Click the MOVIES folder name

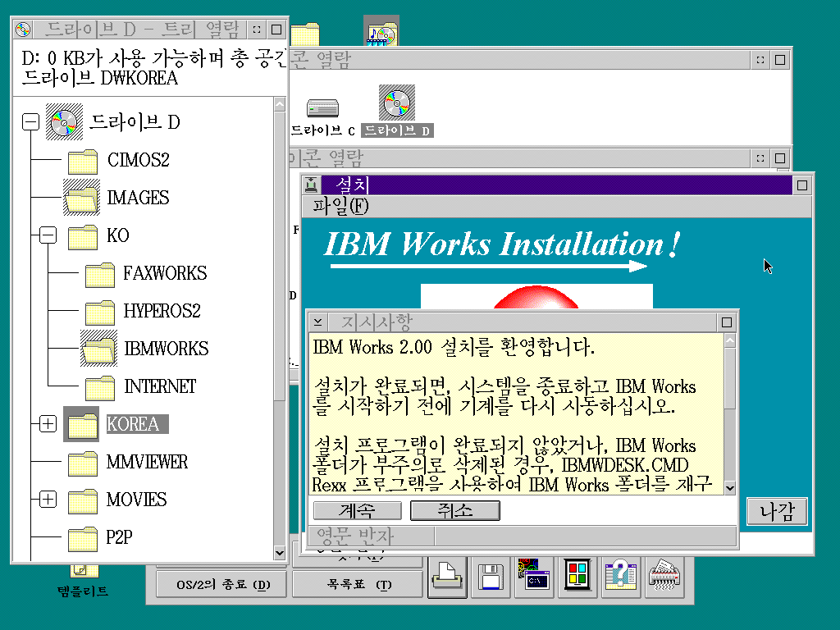tap(137, 500)
